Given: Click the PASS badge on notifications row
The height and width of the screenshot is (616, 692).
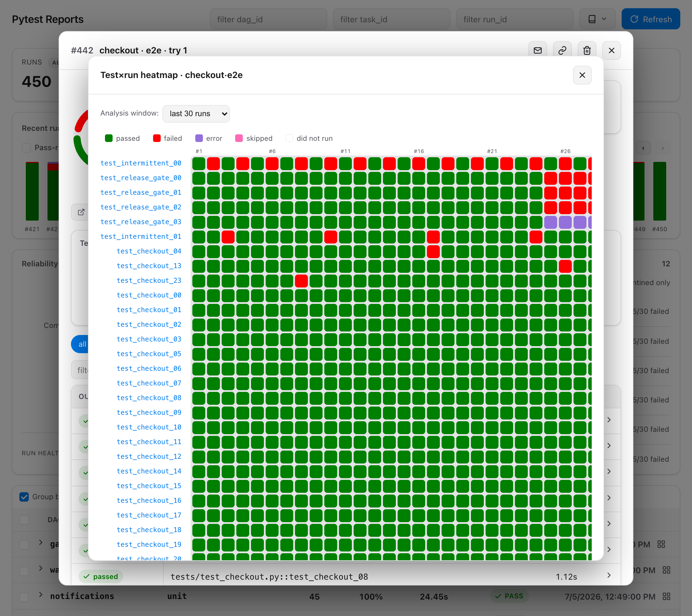Looking at the screenshot, I should click(509, 596).
